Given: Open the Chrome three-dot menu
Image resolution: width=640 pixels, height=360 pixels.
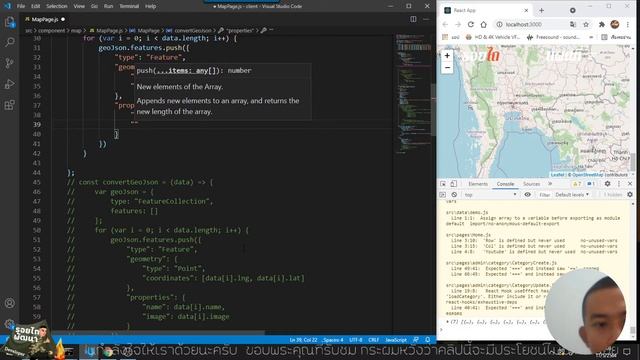Looking at the screenshot, I should point(628,24).
